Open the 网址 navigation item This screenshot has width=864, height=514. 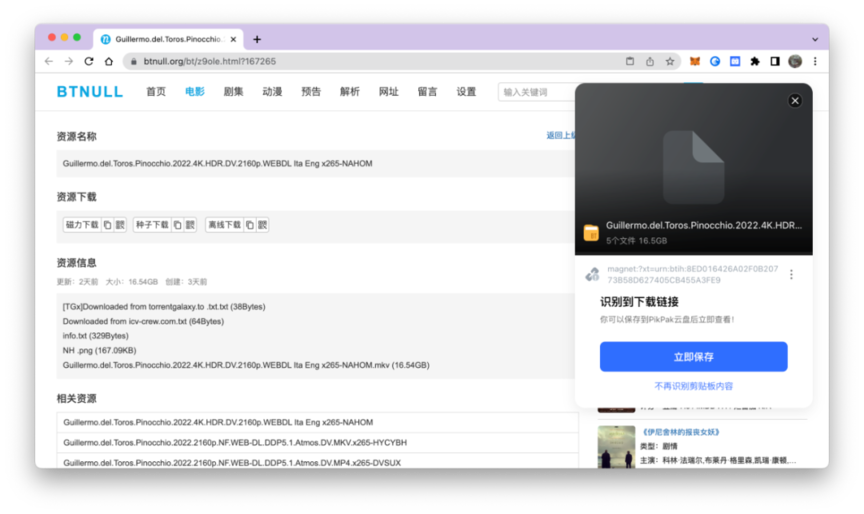click(x=388, y=91)
